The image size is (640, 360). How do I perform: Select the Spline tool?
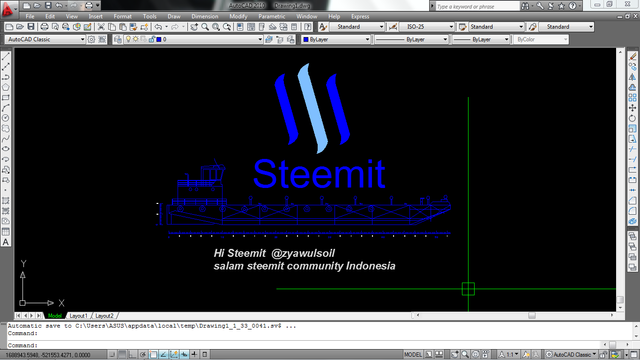click(x=6, y=139)
